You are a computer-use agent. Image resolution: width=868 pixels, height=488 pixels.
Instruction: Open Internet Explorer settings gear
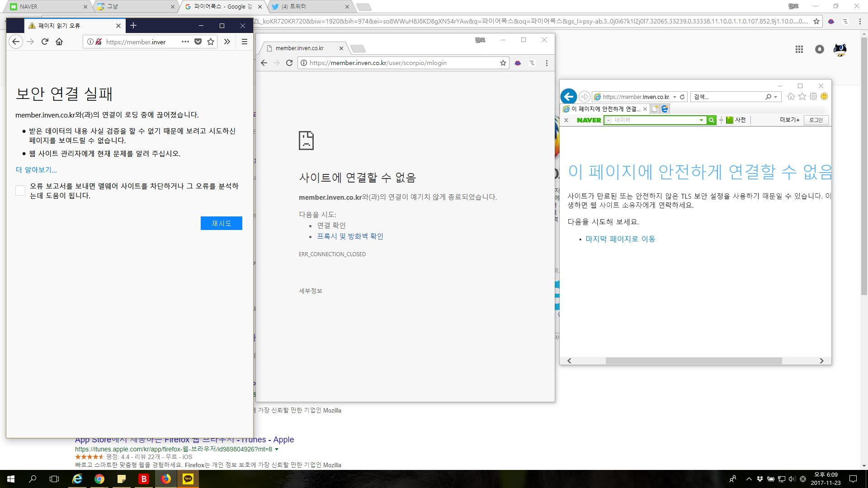pos(813,96)
